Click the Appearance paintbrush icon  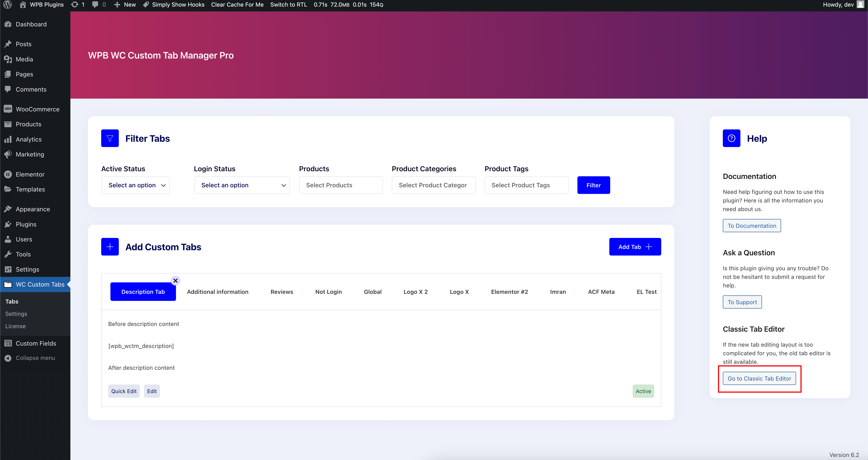pyautogui.click(x=8, y=209)
